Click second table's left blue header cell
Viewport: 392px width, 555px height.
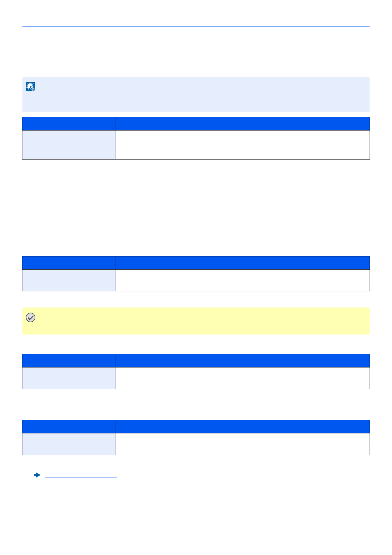[69, 263]
